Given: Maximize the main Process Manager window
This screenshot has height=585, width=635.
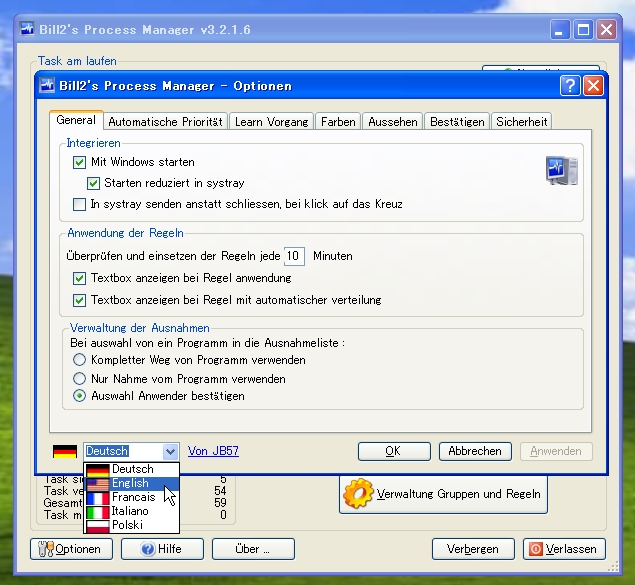Looking at the screenshot, I should point(583,30).
